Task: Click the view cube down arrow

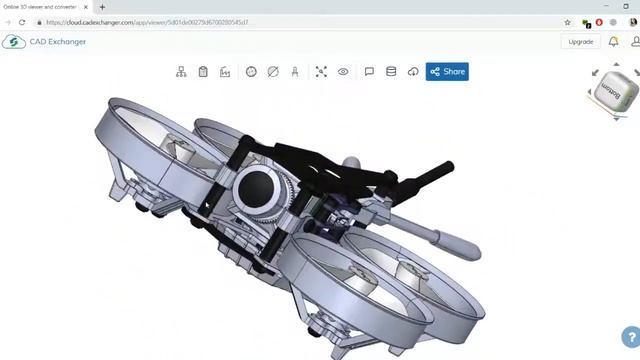Action: pos(616,119)
